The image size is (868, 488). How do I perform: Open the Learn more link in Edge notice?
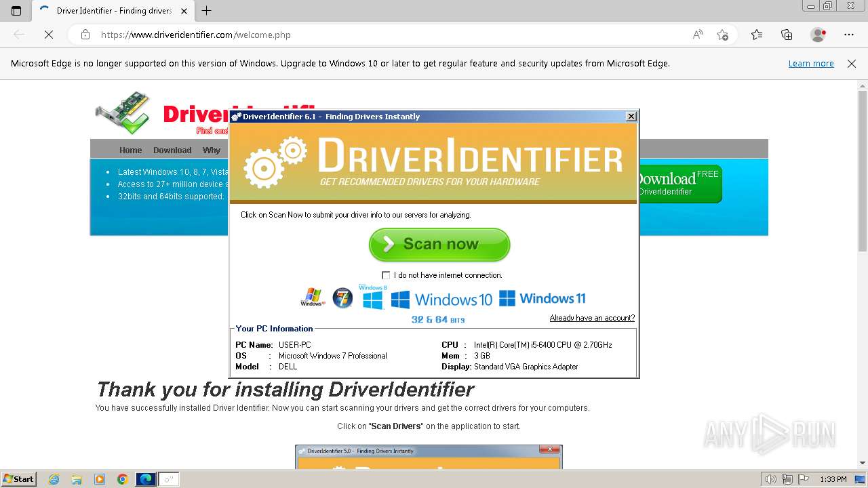(x=811, y=64)
